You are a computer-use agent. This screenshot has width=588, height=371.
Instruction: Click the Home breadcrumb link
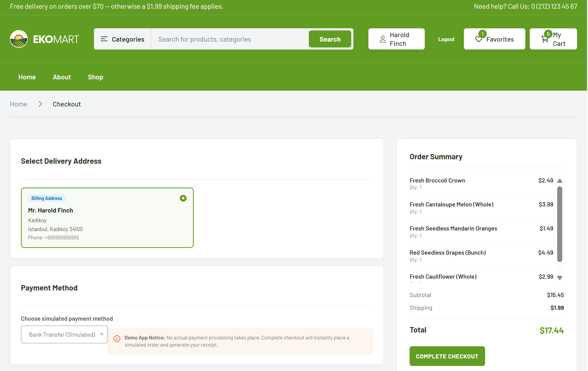19,104
